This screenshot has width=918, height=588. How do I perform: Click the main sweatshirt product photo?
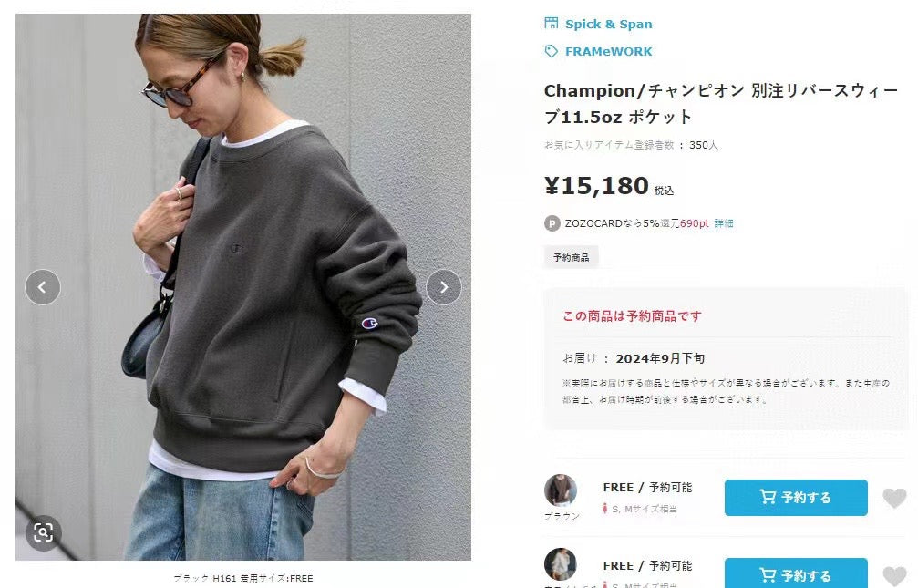[x=243, y=287]
